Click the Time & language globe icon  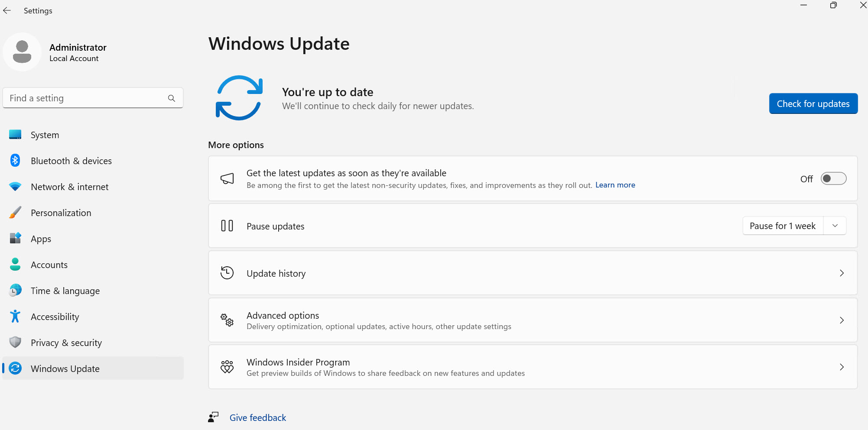click(15, 290)
